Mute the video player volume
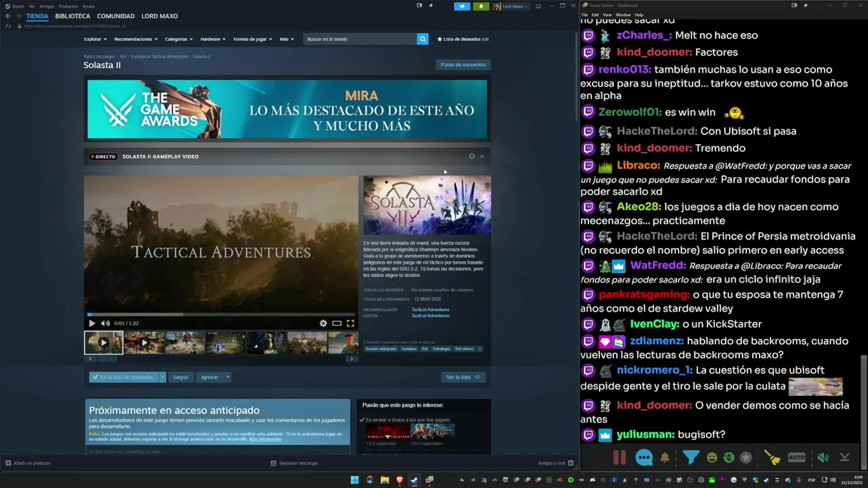 click(x=105, y=323)
